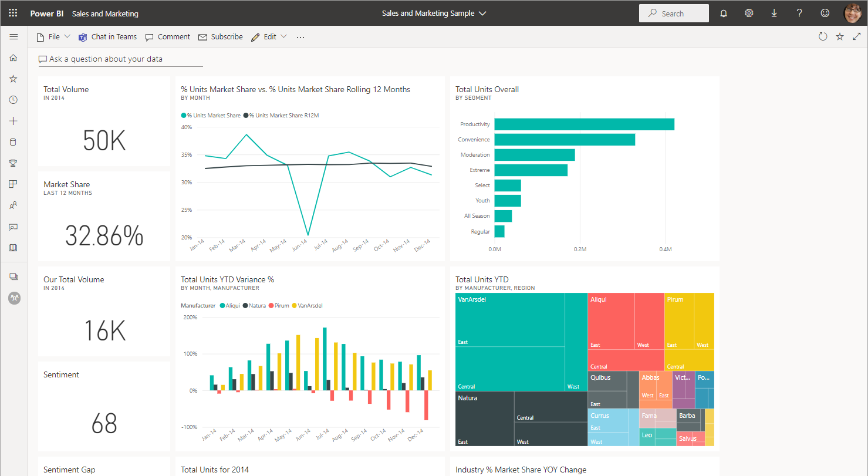868x476 pixels.
Task: Expand the Edit dropdown in toolbar
Action: coord(269,37)
